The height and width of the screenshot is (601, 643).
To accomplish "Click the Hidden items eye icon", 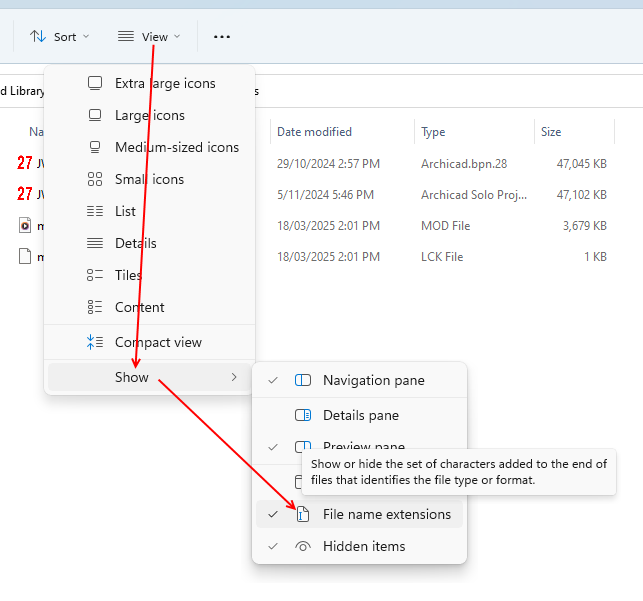I will click(x=303, y=546).
